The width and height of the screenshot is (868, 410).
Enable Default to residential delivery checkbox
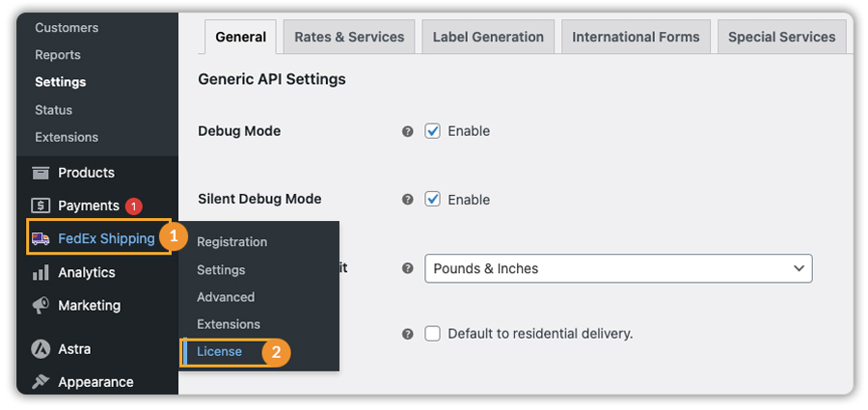(x=433, y=334)
